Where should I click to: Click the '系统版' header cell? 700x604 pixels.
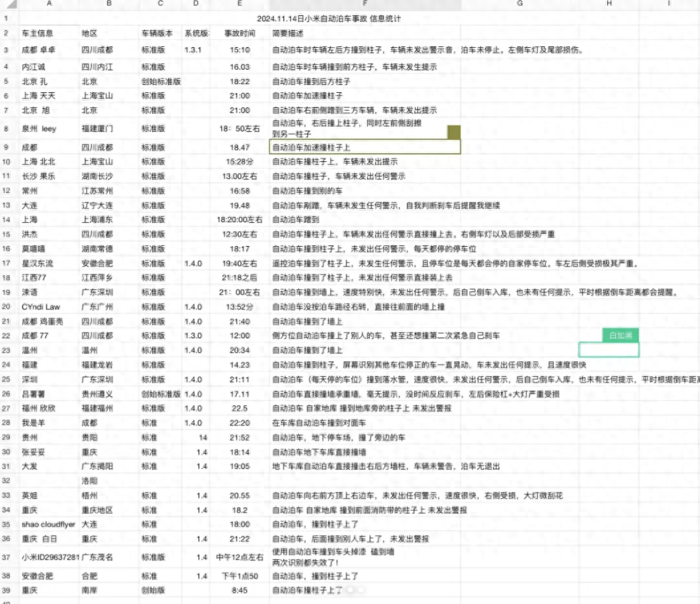point(196,33)
